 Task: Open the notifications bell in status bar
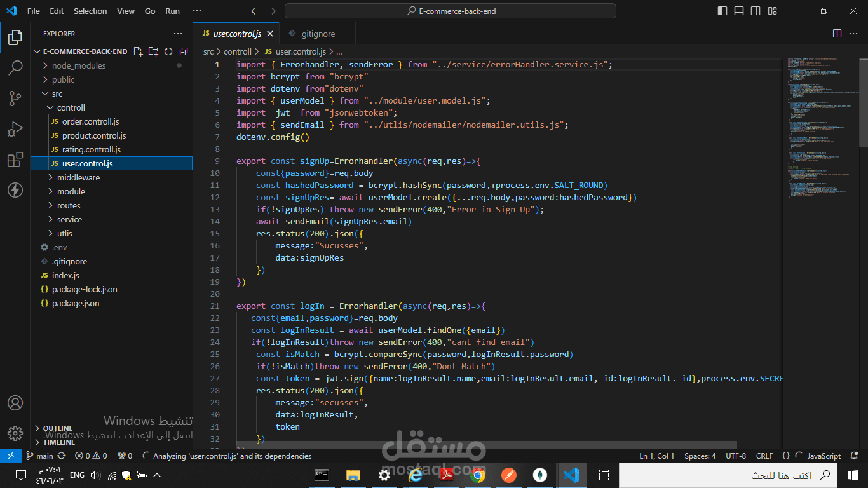pyautogui.click(x=855, y=456)
